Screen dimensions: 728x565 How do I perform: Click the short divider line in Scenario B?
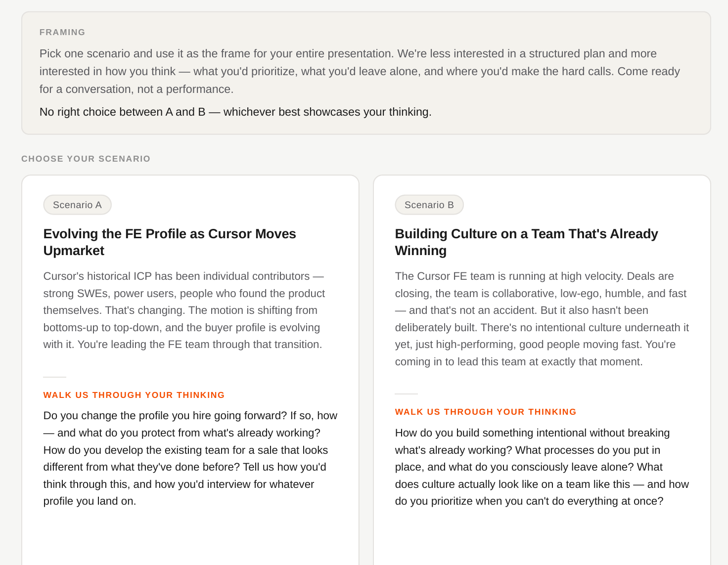tap(407, 394)
